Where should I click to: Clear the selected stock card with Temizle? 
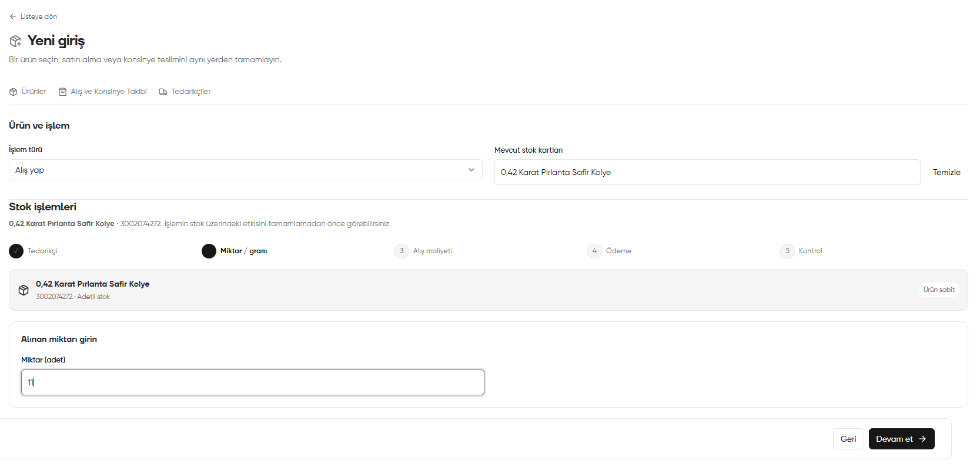click(946, 172)
